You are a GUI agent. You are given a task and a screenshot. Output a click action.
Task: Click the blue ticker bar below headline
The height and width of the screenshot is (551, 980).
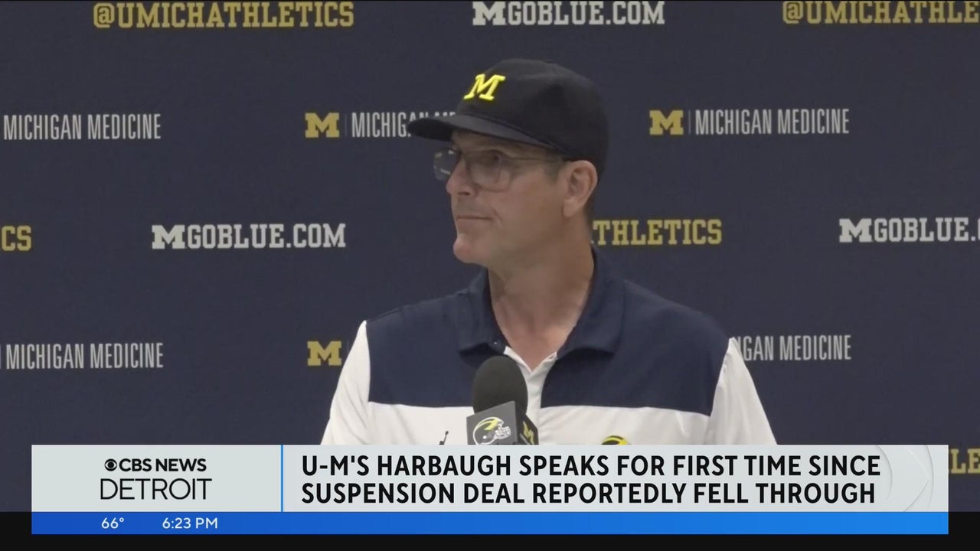tap(490, 523)
